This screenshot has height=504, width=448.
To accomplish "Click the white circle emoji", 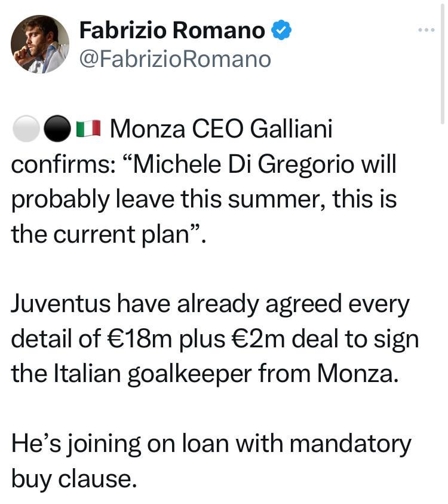I will coord(26,129).
